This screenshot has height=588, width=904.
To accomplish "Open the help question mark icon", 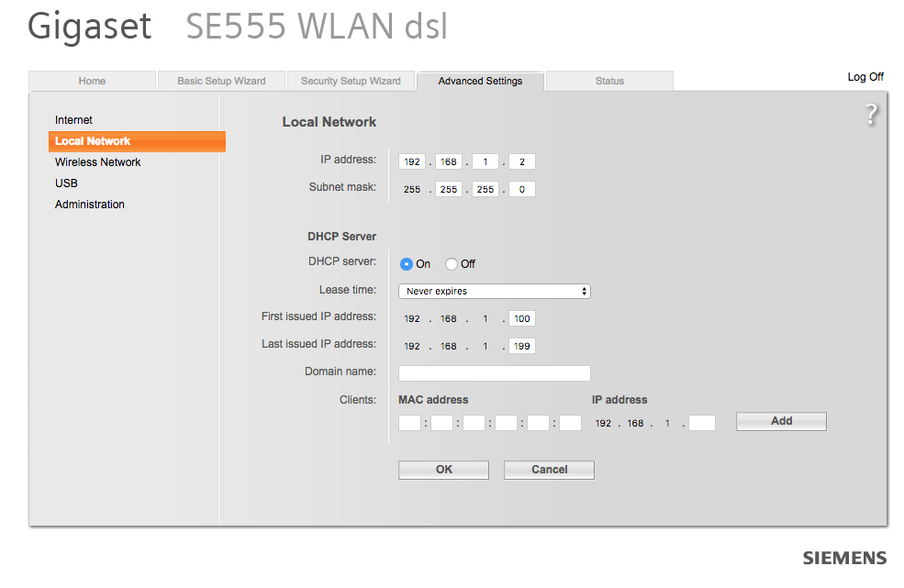I will 872,114.
